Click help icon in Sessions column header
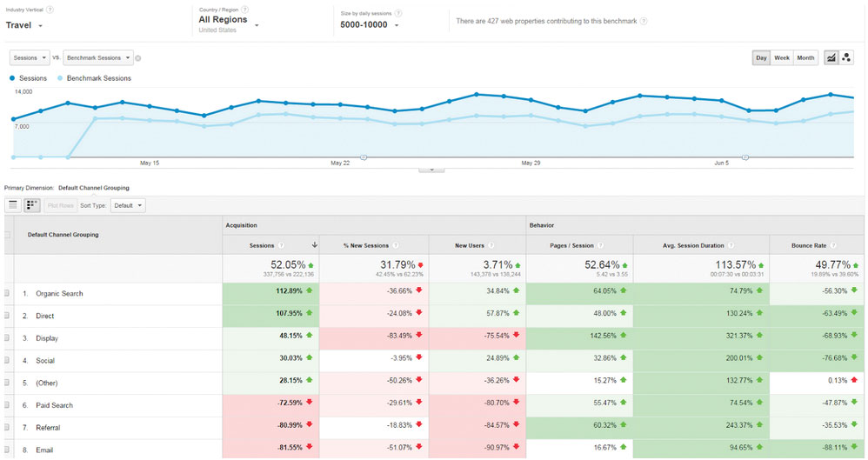 point(281,245)
